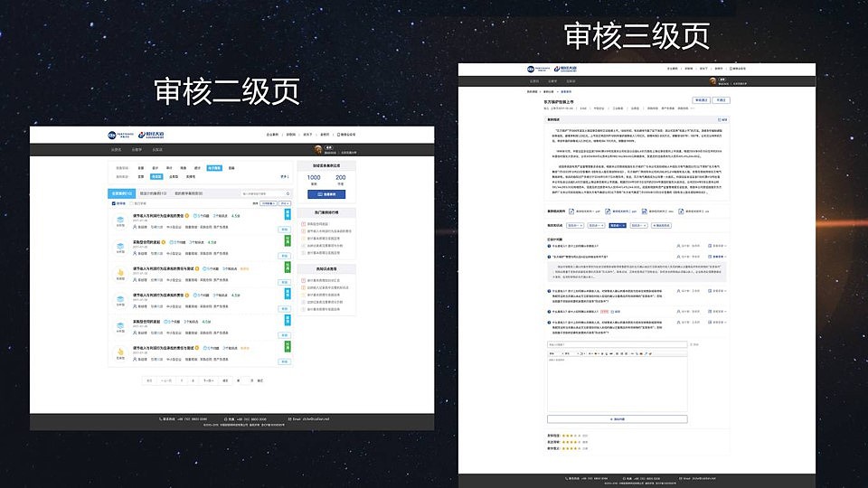Click info icon of second question on 审核三级页
The image size is (868, 488).
(x=549, y=257)
